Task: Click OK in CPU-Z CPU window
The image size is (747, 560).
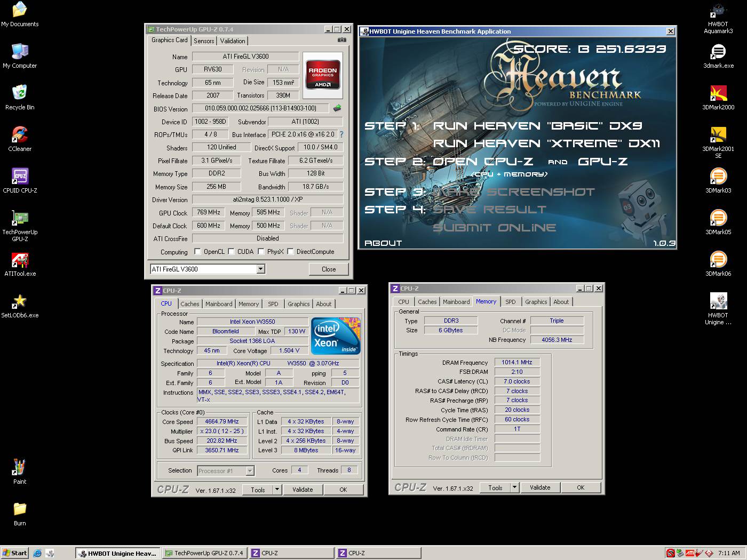Action: pyautogui.click(x=343, y=490)
